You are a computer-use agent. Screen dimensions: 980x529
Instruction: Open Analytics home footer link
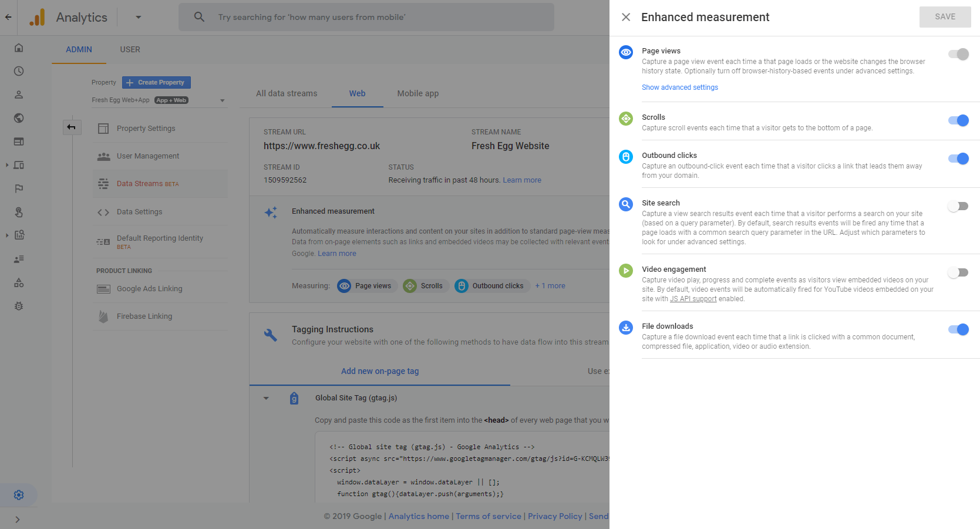(419, 516)
